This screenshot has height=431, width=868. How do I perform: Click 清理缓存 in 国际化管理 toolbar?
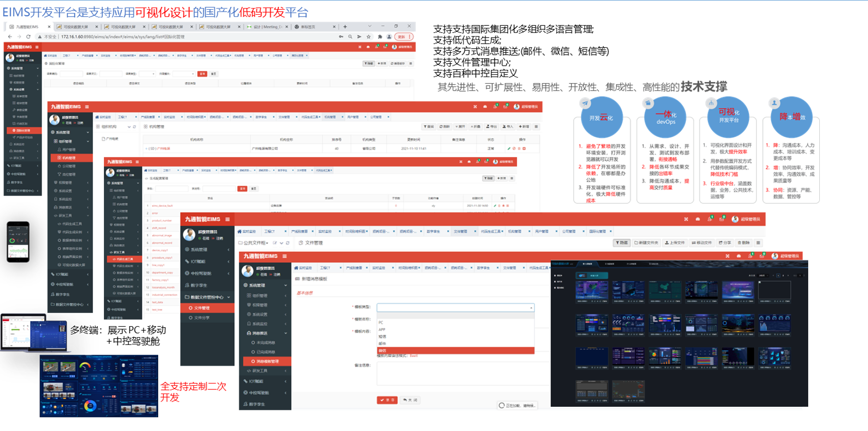397,63
